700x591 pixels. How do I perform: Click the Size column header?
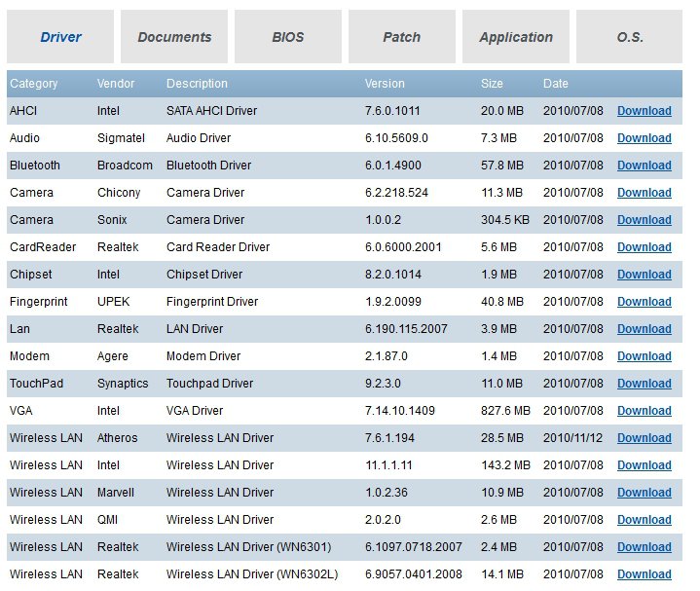(492, 84)
